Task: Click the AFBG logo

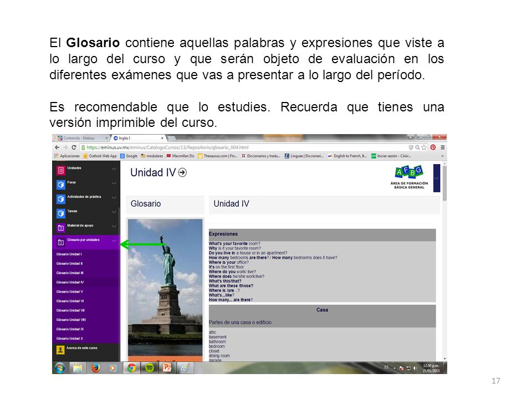Action: 409,177
